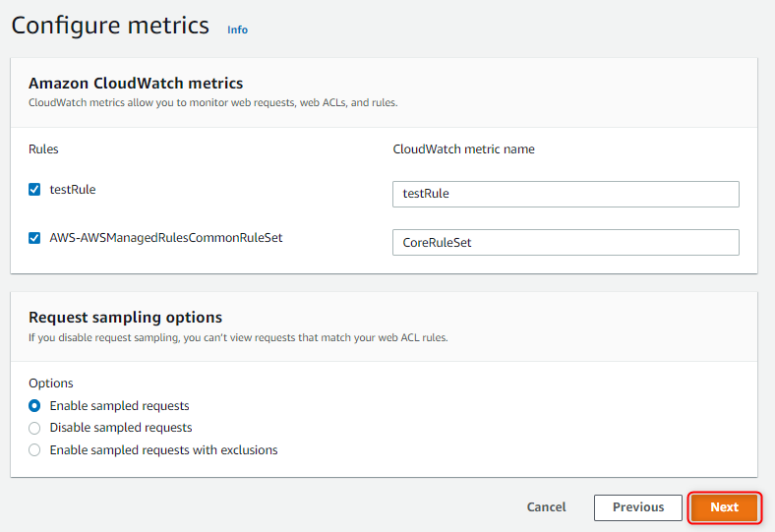Click the request sampling warning description text
Image resolution: width=775 pixels, height=532 pixels.
[x=239, y=337]
